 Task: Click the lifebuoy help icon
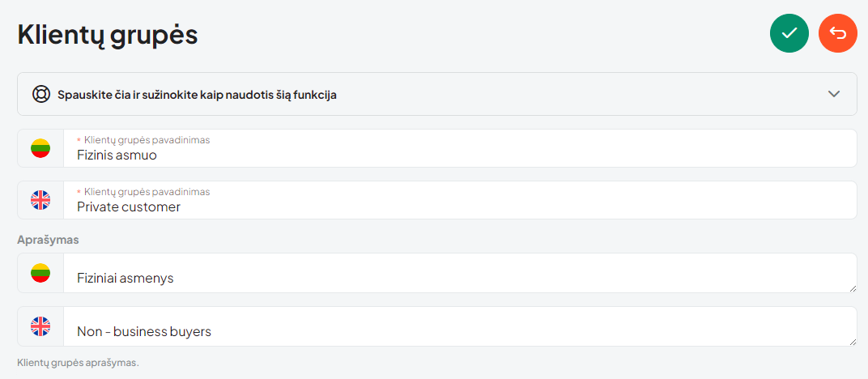coord(41,94)
